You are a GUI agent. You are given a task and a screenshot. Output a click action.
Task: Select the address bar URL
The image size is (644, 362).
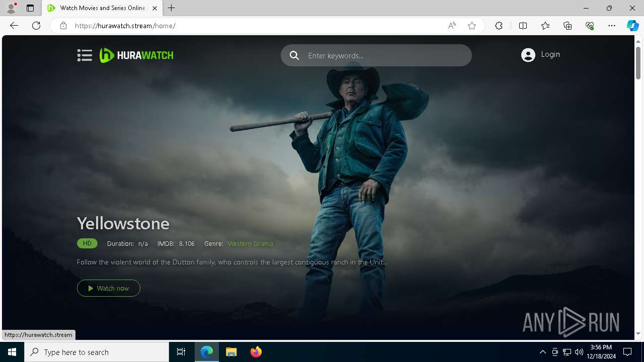(125, 26)
